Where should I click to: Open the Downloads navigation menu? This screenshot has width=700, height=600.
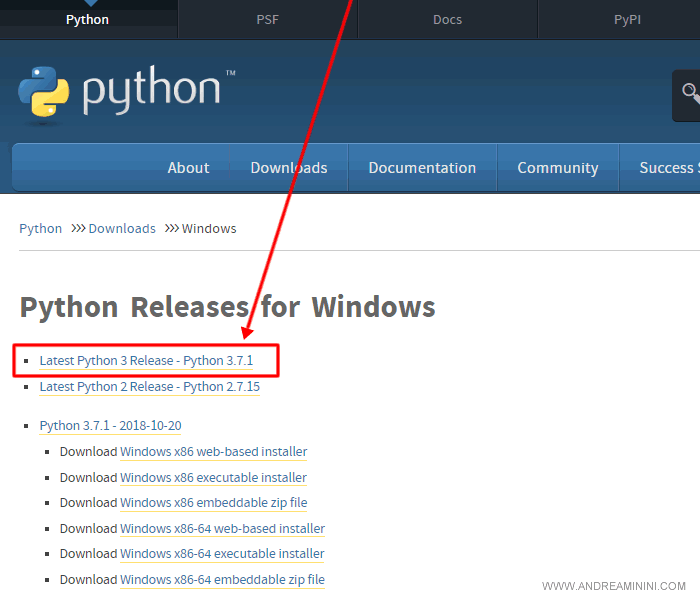(x=288, y=168)
